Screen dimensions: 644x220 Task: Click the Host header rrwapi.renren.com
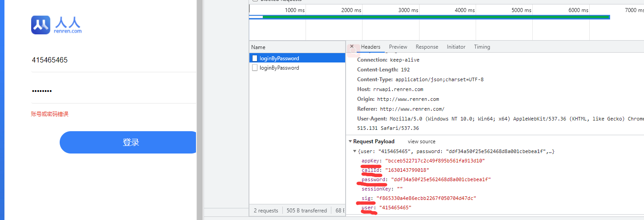pos(390,89)
